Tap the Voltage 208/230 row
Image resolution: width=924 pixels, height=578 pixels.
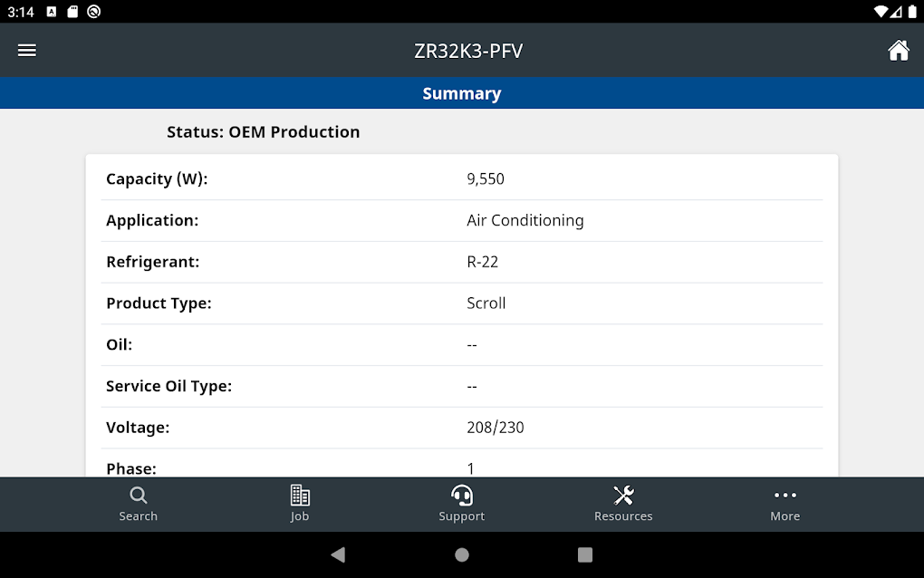(462, 428)
